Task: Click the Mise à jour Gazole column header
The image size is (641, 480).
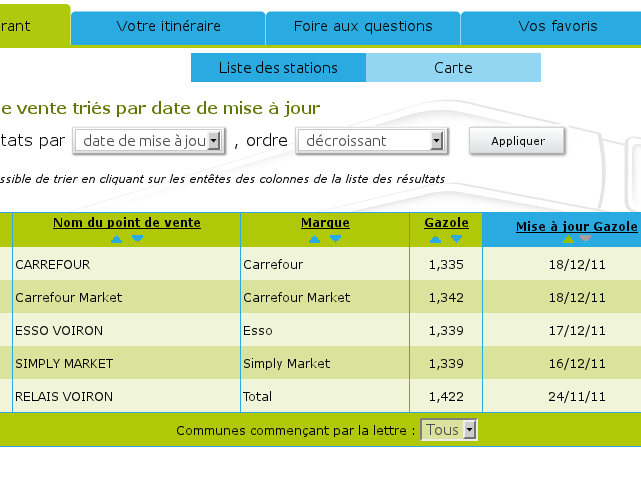Action: click(576, 227)
